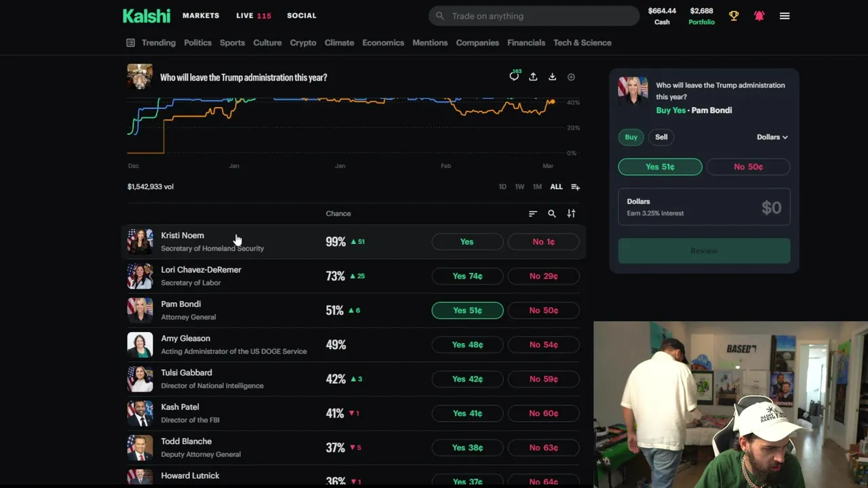
Task: Click Yes 51¢ in Pam Bondi row
Action: click(467, 310)
